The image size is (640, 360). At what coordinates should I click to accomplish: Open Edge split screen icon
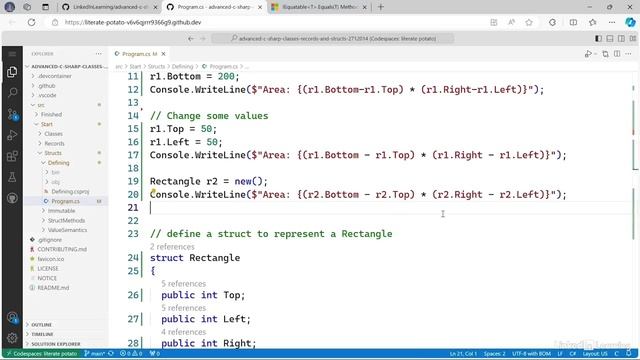(x=573, y=22)
